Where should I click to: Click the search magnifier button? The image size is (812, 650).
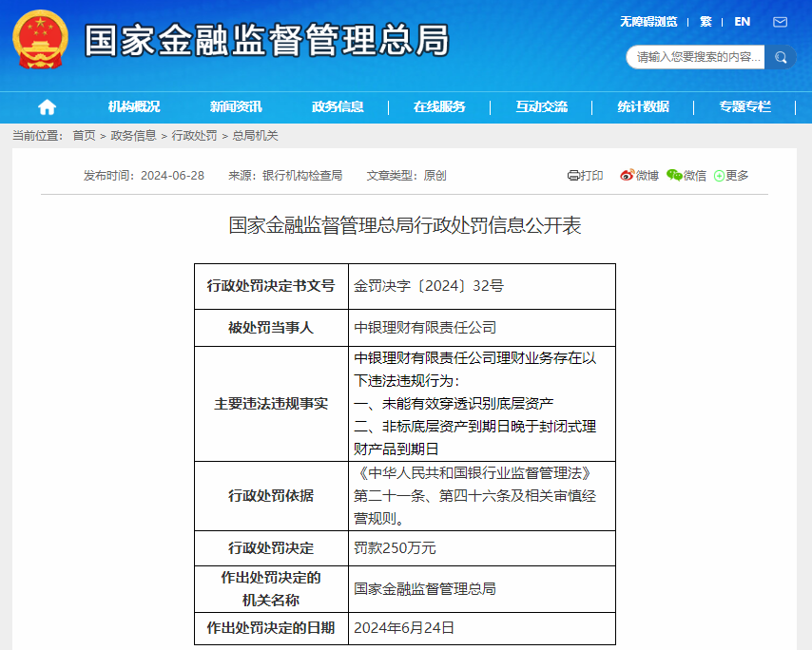[781, 57]
